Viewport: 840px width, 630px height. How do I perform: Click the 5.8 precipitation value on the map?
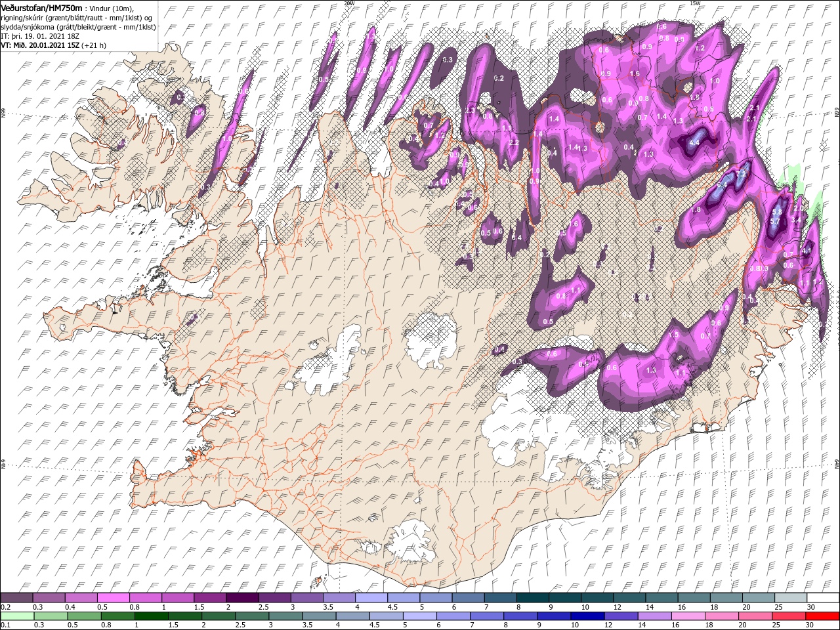[x=778, y=211]
